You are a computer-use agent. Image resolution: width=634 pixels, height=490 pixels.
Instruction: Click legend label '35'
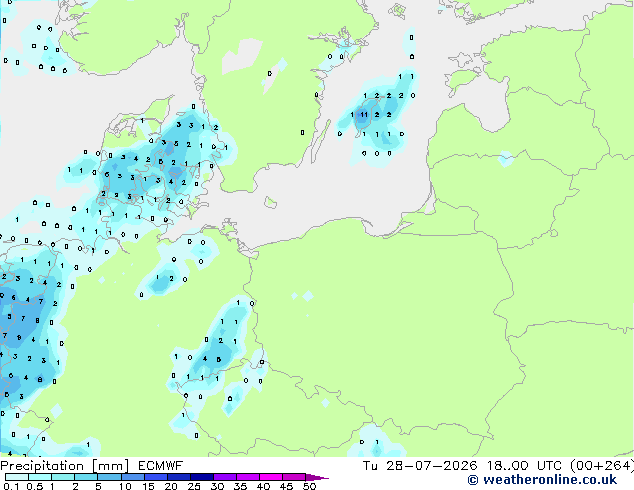point(240,486)
